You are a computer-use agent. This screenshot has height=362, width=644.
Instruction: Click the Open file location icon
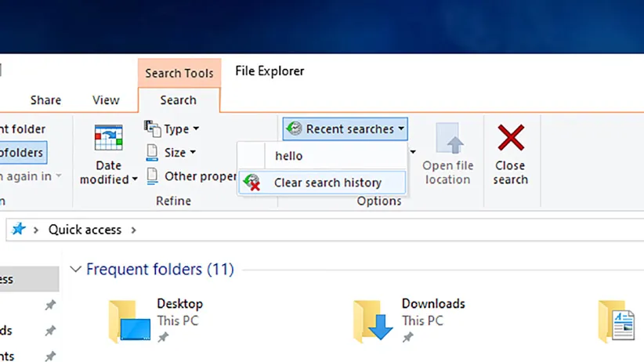point(447,139)
